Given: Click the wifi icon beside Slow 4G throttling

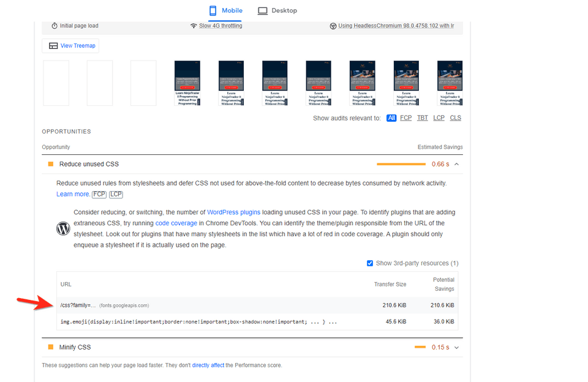Looking at the screenshot, I should point(194,26).
